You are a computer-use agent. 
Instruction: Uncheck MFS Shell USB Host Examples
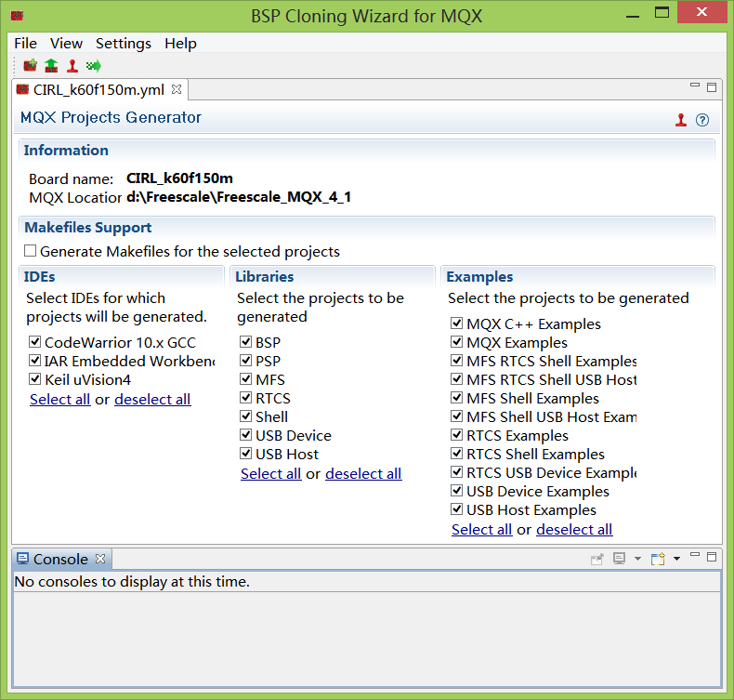tap(457, 416)
